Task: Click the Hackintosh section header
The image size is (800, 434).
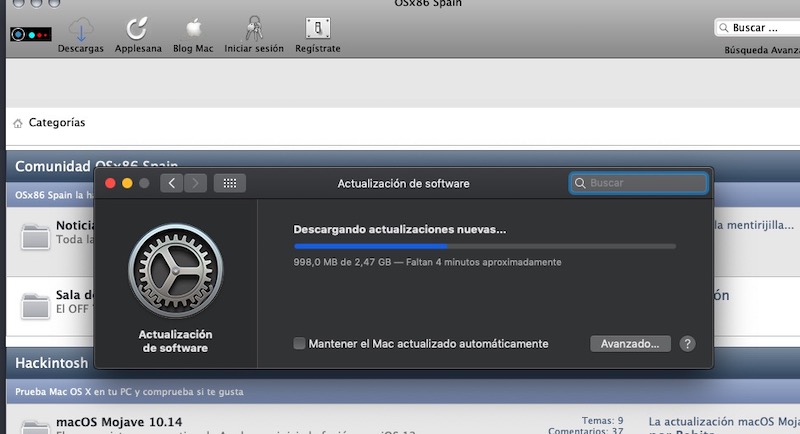Action: (x=52, y=363)
